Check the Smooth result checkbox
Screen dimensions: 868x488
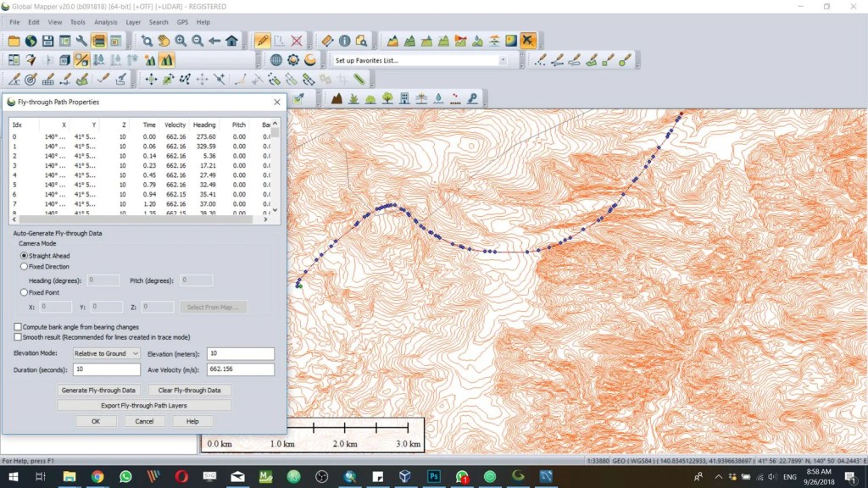pyautogui.click(x=16, y=336)
